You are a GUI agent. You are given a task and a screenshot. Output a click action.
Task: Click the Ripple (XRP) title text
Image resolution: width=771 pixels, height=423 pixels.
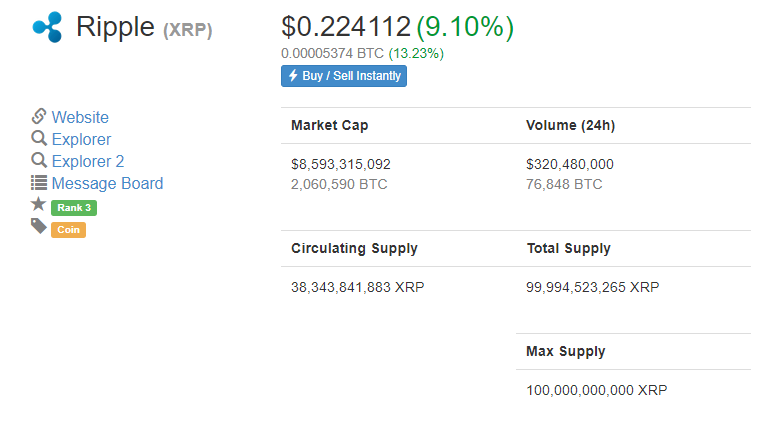pyautogui.click(x=144, y=28)
